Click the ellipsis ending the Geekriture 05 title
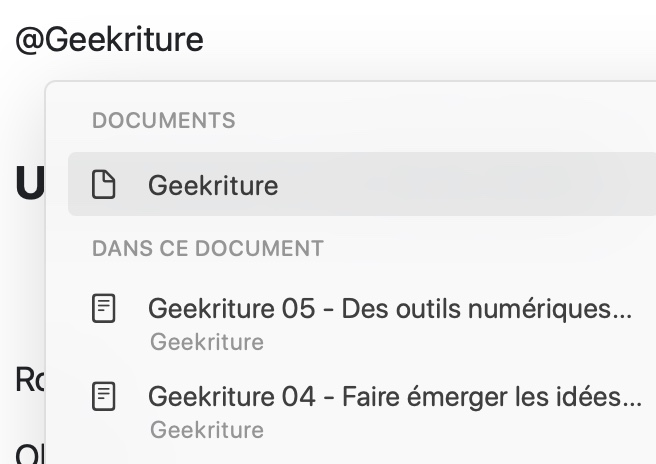The height and width of the screenshot is (464, 656). 623,316
